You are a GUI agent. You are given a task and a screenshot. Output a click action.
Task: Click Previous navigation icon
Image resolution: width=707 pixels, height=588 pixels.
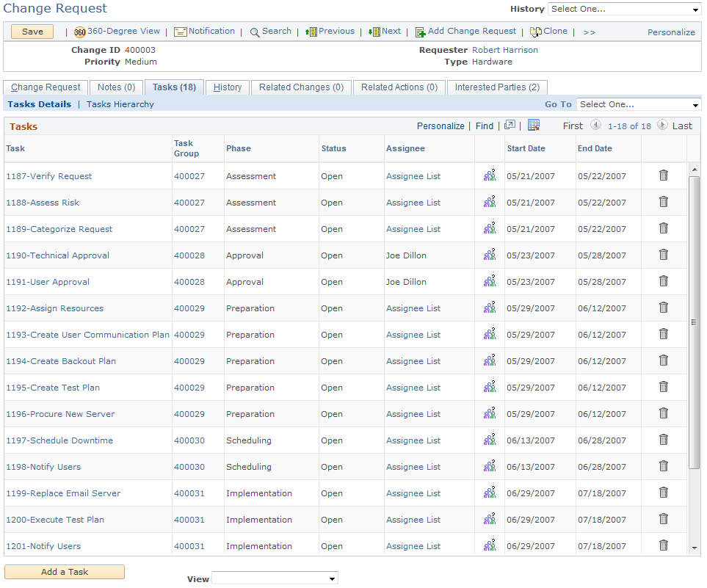pos(329,32)
